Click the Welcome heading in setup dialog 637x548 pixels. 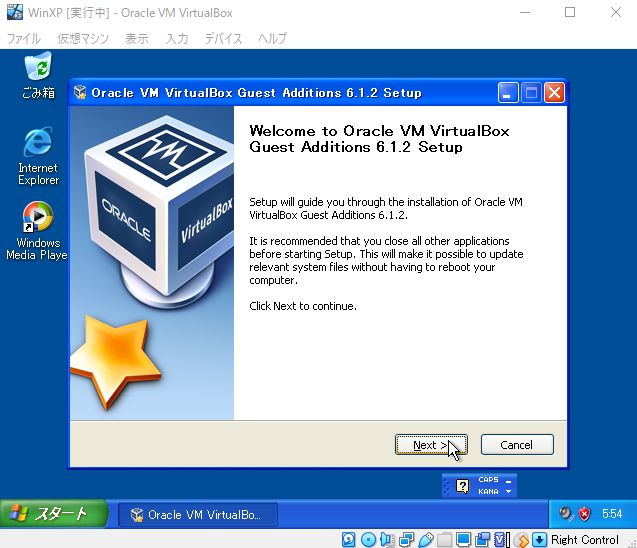pyautogui.click(x=379, y=139)
